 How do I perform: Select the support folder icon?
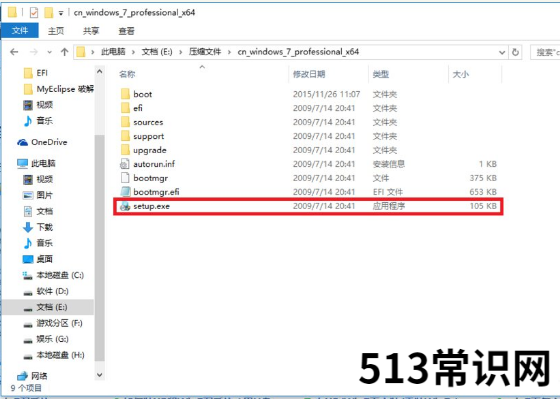point(125,136)
